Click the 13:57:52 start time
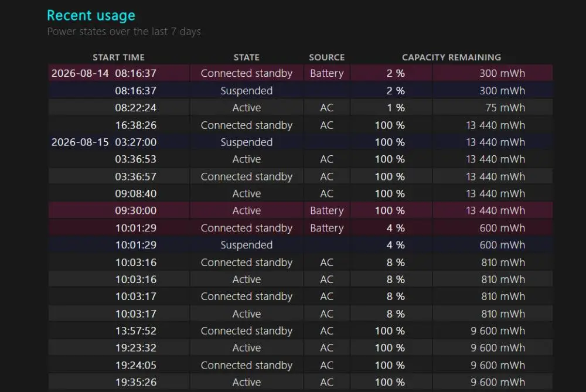The width and height of the screenshot is (586, 392). pyautogui.click(x=136, y=331)
